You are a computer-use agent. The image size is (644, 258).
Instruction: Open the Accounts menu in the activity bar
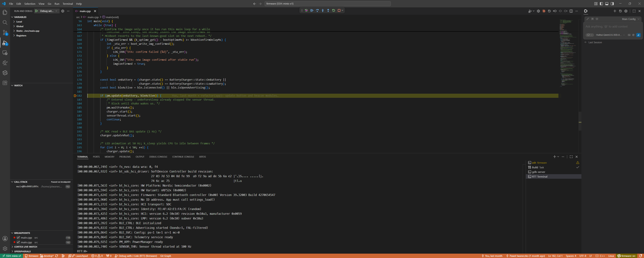pyautogui.click(x=5, y=239)
